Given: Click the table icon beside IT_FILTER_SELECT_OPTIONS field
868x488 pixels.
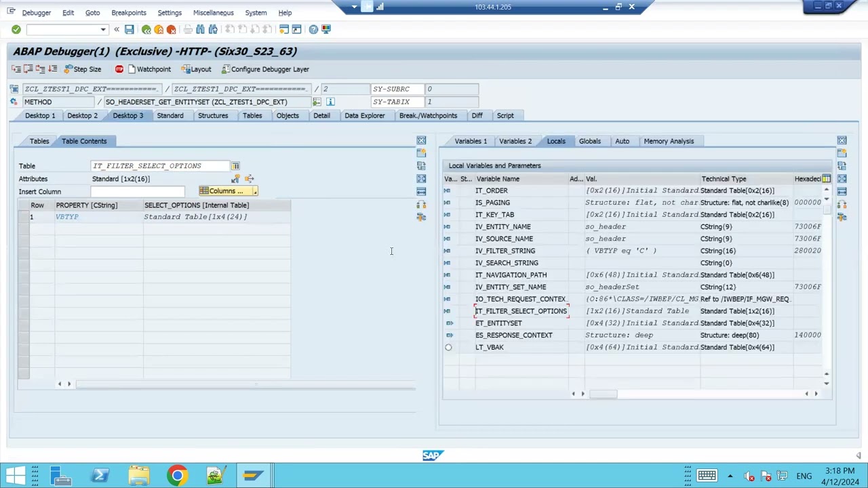Looking at the screenshot, I should coord(235,165).
